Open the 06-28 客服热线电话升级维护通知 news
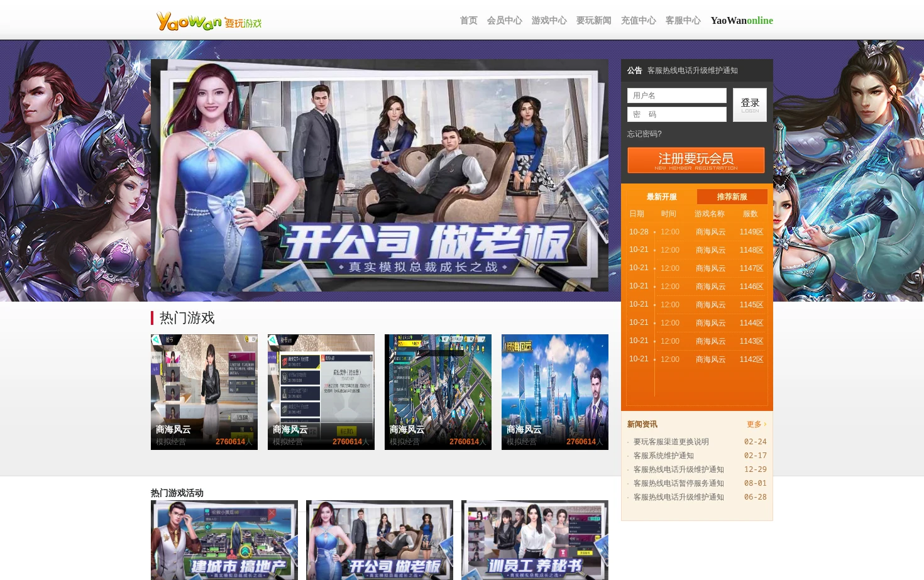This screenshot has width=924, height=580. (x=678, y=497)
